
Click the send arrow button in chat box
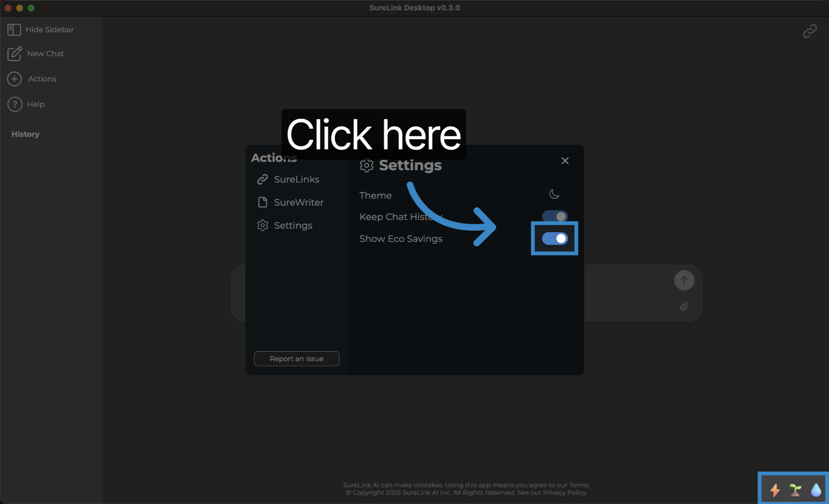point(684,280)
